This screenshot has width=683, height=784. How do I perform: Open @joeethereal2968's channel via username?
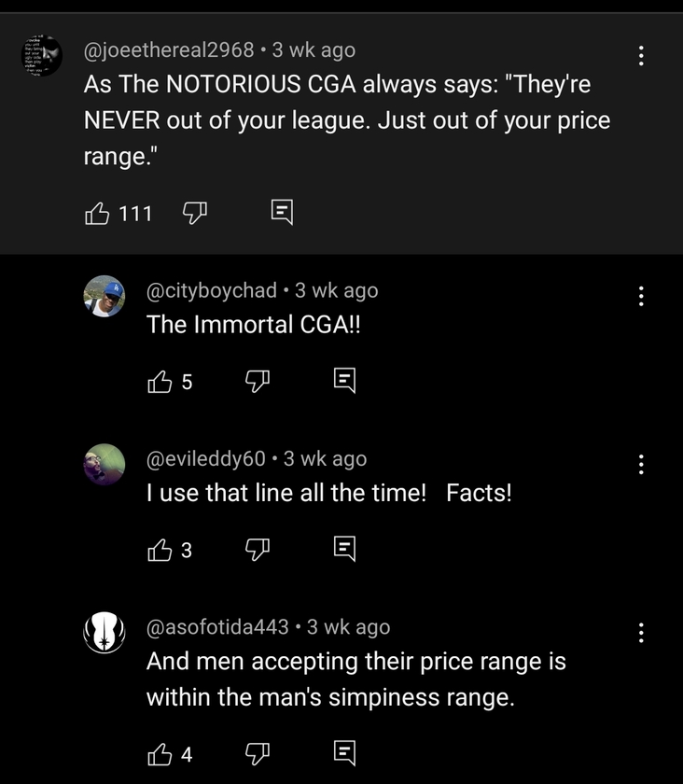(x=169, y=49)
